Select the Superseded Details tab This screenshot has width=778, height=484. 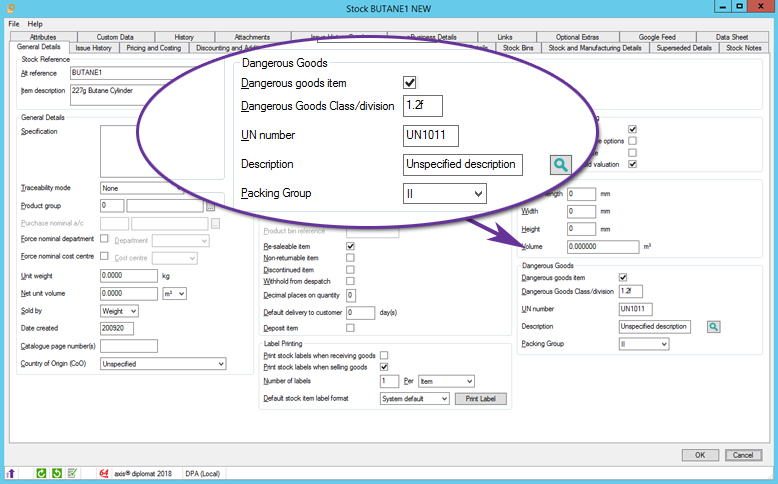point(684,48)
